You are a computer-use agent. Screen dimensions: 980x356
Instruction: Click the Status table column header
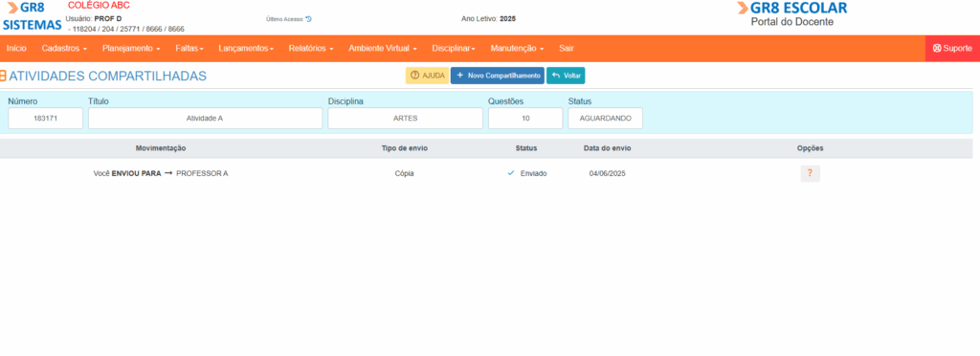tap(526, 148)
